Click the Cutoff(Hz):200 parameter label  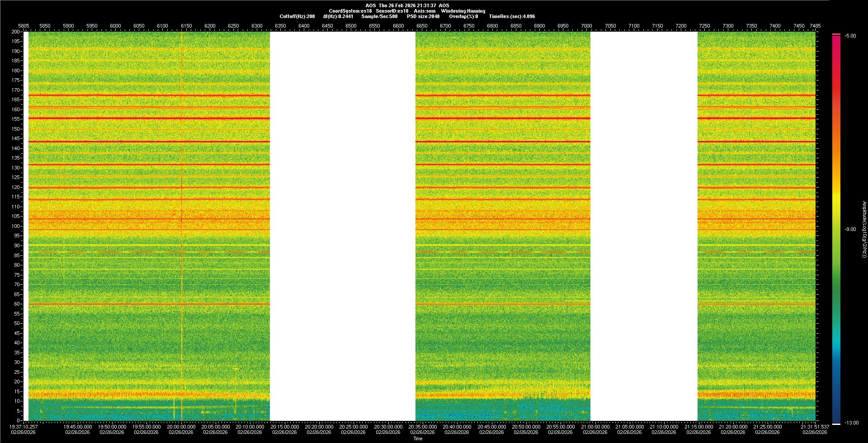coord(297,16)
